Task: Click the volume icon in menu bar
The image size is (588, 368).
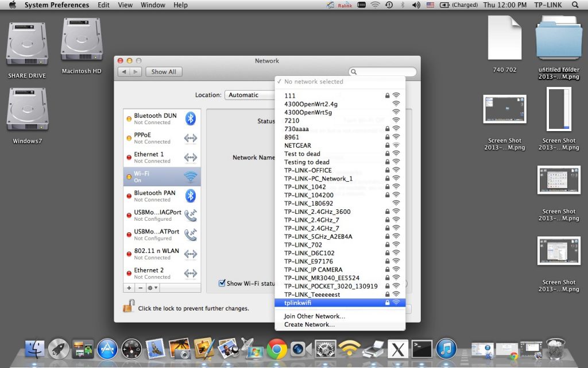Action: click(416, 5)
